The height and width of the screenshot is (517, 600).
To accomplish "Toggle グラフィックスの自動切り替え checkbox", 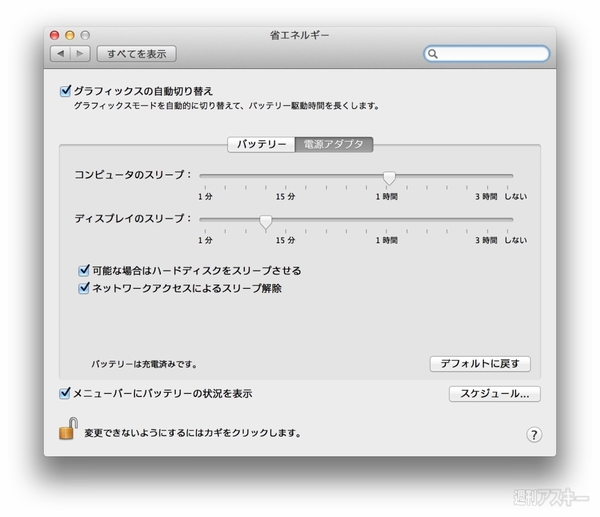I will (x=65, y=91).
